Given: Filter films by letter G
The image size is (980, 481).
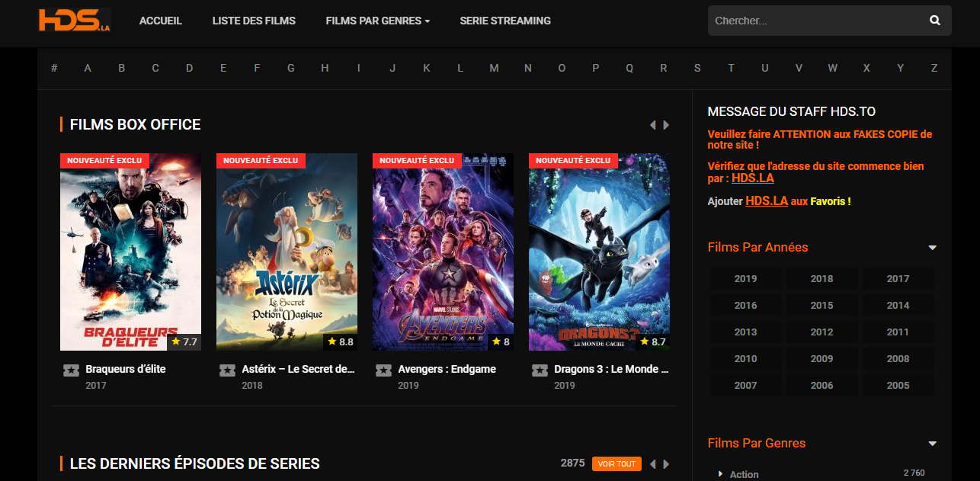Looking at the screenshot, I should 291,68.
